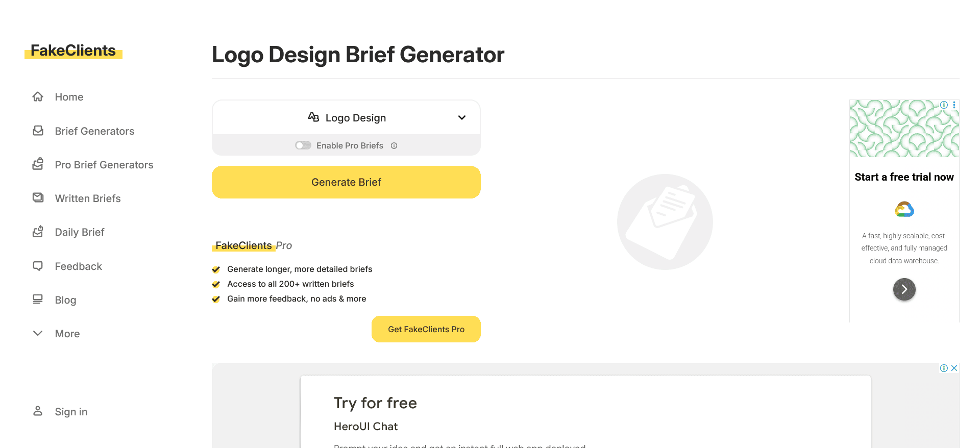Navigate to Blog in the sidebar menu
The height and width of the screenshot is (448, 980).
[65, 300]
